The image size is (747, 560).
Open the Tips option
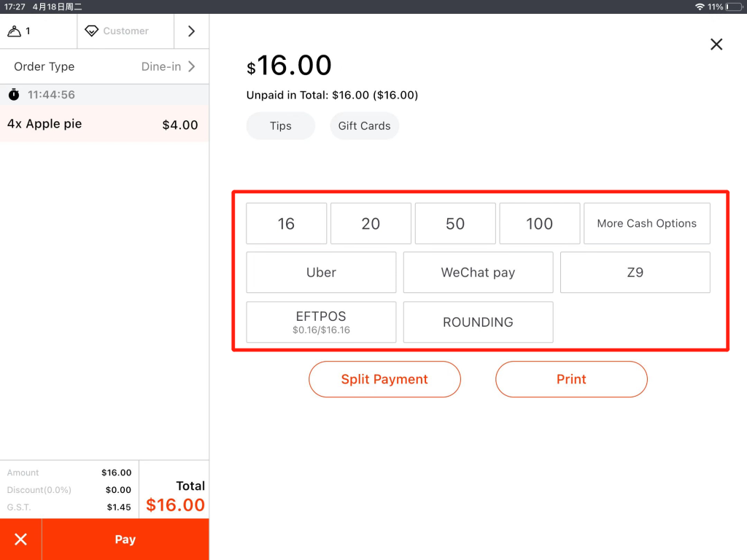tap(280, 126)
